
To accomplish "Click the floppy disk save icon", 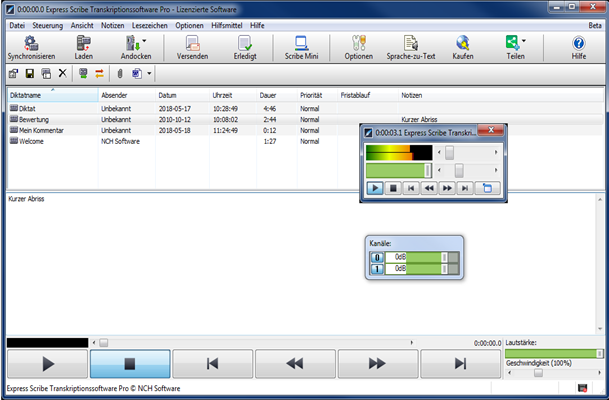I will pyautogui.click(x=30, y=73).
